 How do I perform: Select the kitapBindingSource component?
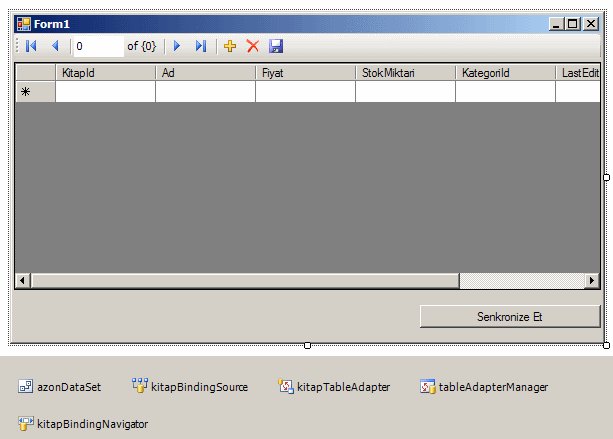point(190,387)
